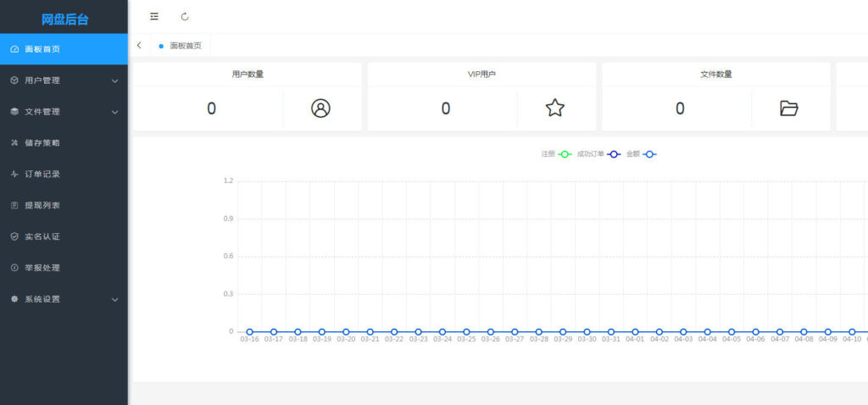Expand 用户管理 submenu chevron
868x405 pixels.
click(x=115, y=80)
